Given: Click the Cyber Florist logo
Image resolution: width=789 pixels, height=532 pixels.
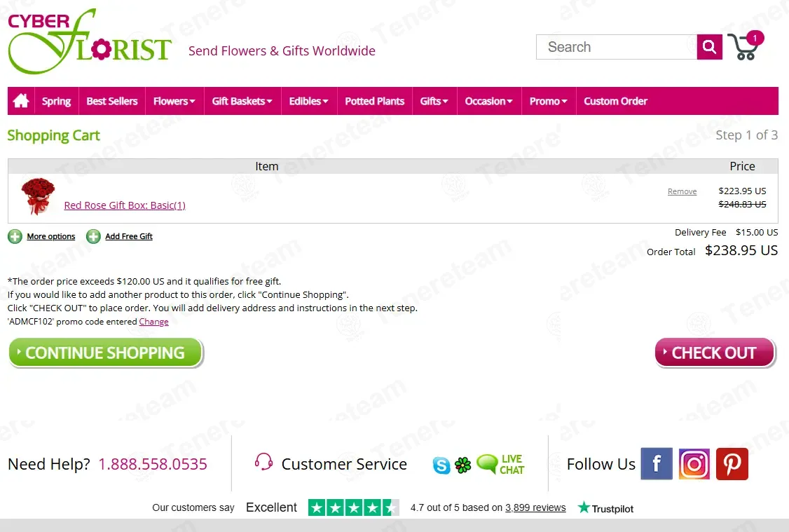Looking at the screenshot, I should [90, 41].
